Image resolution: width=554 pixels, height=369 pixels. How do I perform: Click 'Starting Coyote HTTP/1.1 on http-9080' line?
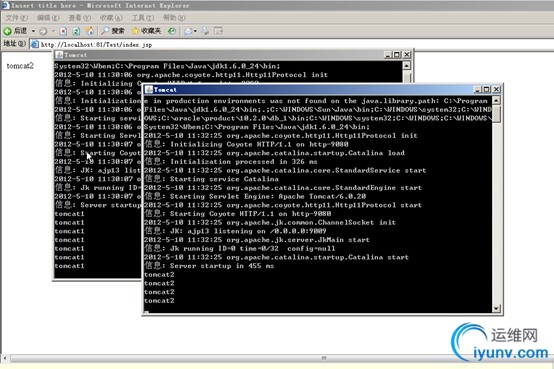coord(238,213)
